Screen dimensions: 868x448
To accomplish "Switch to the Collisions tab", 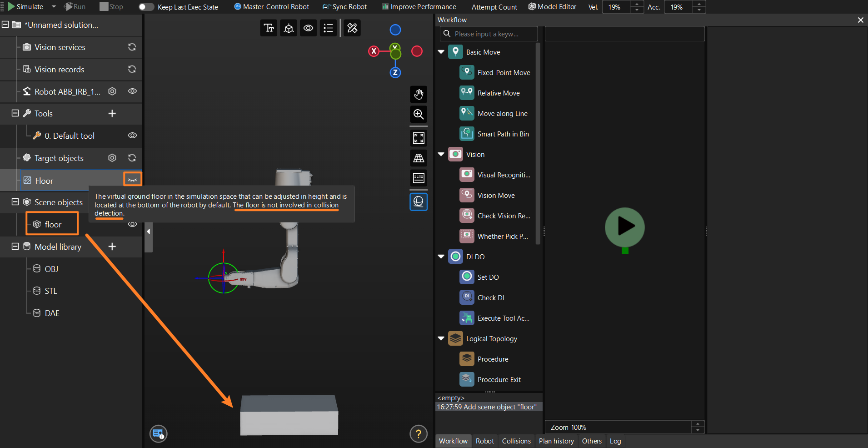I will (516, 441).
